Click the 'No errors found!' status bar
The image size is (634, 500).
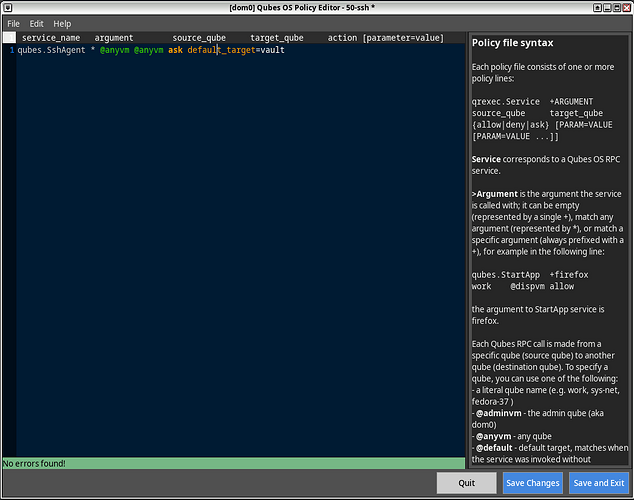[234, 463]
